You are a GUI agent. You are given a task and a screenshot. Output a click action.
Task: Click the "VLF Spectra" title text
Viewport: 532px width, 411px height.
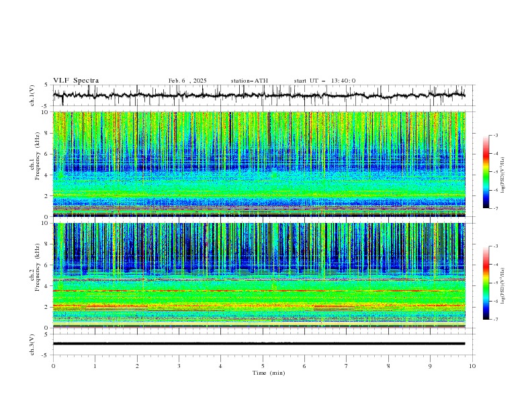[76, 81]
